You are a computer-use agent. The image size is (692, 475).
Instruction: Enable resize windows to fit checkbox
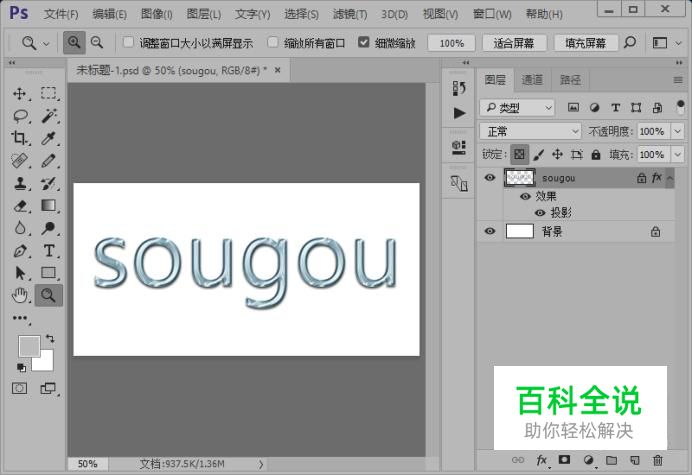tap(128, 42)
